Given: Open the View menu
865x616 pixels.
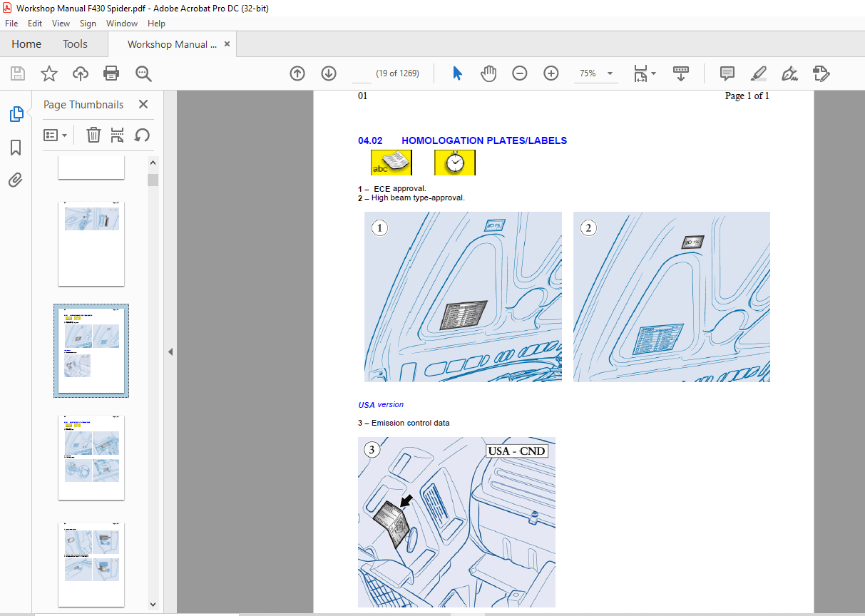Looking at the screenshot, I should pyautogui.click(x=61, y=24).
